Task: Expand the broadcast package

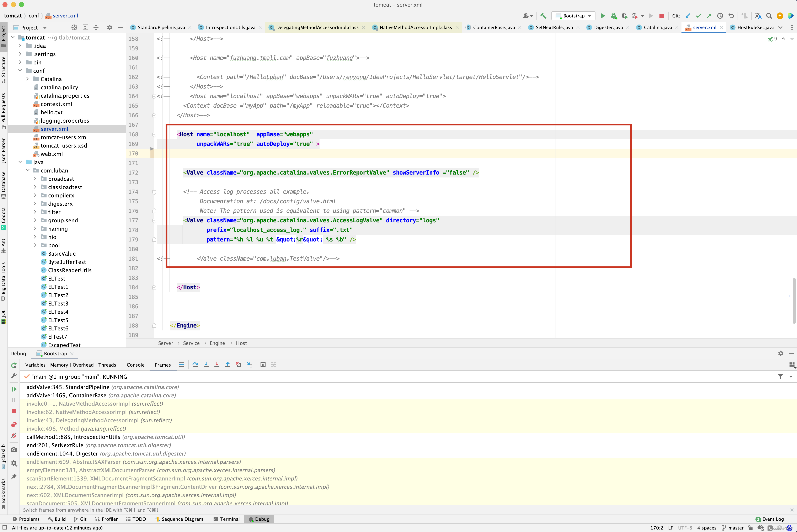Action: coord(35,179)
